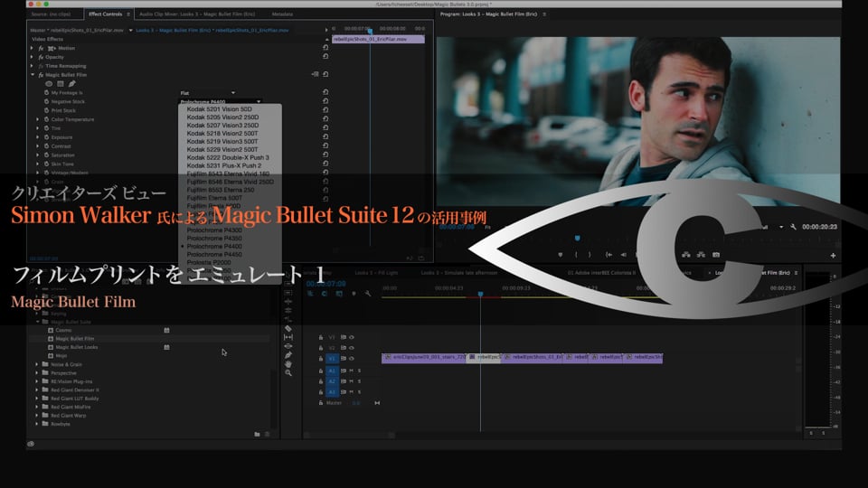
Task: Toggle V3 track output eye
Action: click(x=352, y=337)
